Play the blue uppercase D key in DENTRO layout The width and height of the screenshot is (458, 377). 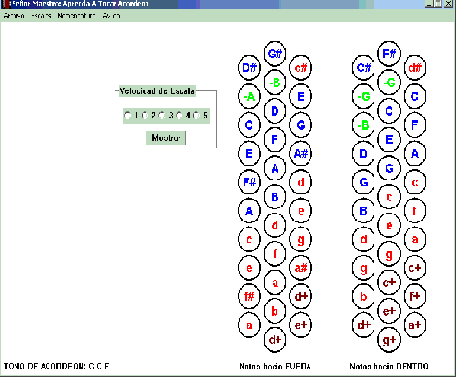(x=364, y=154)
